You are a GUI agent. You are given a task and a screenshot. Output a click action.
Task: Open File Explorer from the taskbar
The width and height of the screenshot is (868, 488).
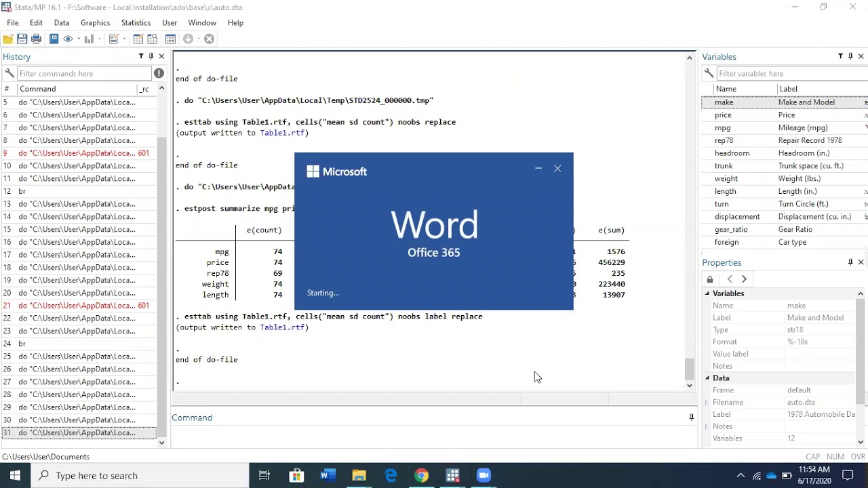[359, 475]
